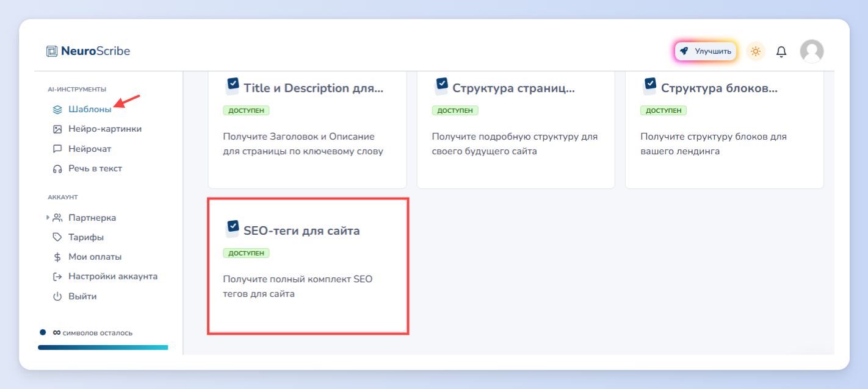Image resolution: width=868 pixels, height=389 pixels.
Task: Click the rocket icon in Улучшить
Action: point(684,51)
